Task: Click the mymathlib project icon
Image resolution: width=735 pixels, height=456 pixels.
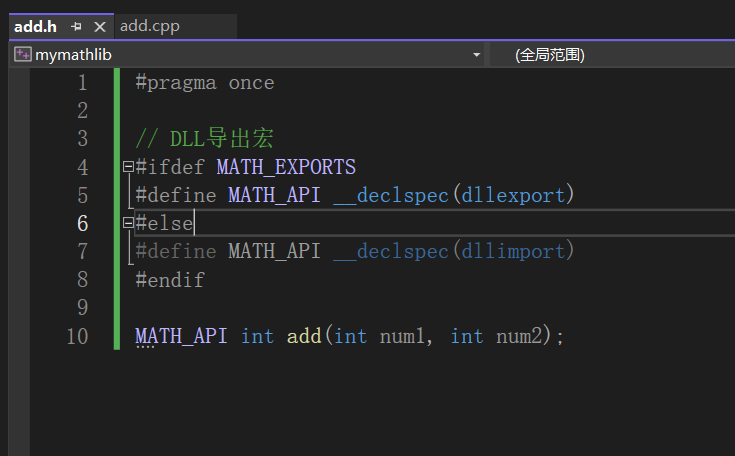Action: [x=22, y=54]
